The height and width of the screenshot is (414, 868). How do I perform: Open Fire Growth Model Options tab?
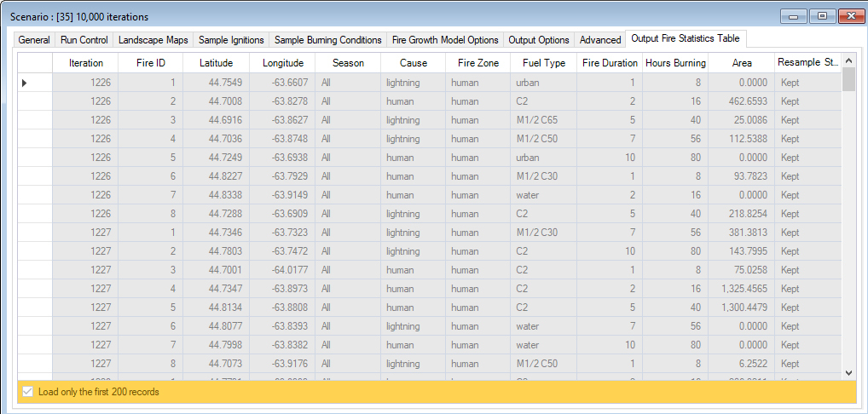pos(445,40)
